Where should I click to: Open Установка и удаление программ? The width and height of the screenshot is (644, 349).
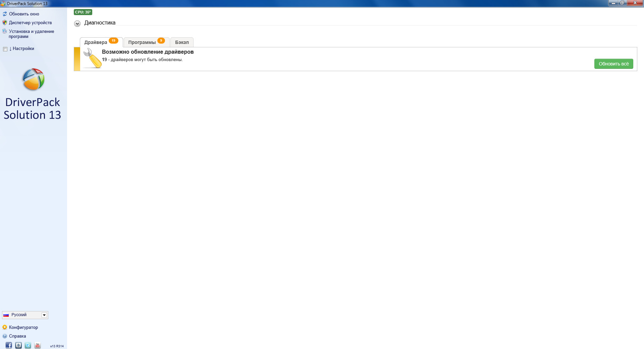pyautogui.click(x=31, y=34)
